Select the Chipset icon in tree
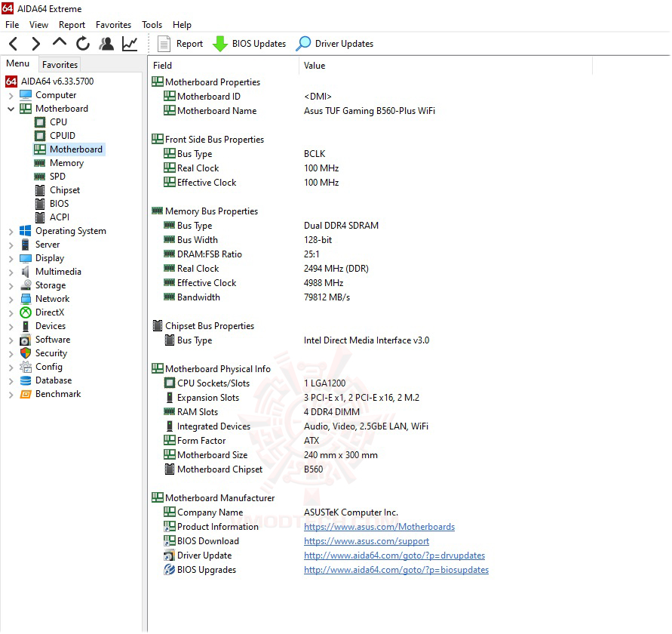Viewport: 672px width, 634px height. [x=40, y=190]
